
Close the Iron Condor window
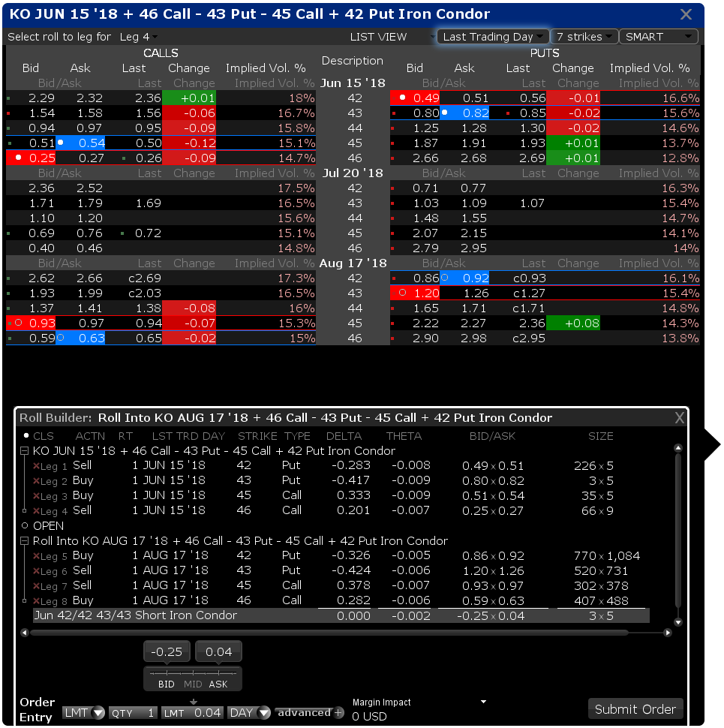[x=686, y=14]
